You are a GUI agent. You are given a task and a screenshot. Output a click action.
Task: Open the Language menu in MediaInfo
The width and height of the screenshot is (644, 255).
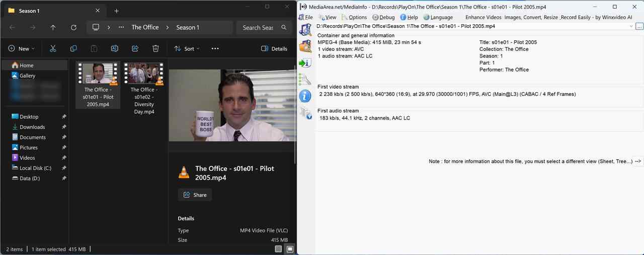coord(438,17)
